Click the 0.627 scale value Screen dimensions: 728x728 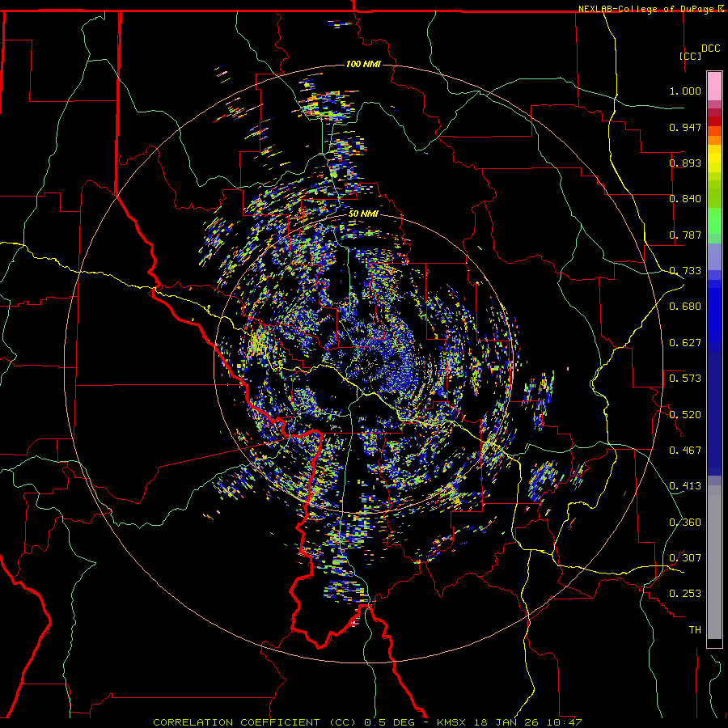(685, 343)
